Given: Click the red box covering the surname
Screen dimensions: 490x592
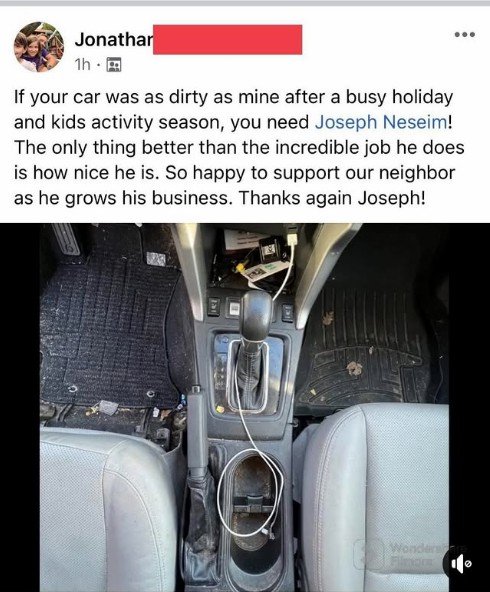Looking at the screenshot, I should [228, 40].
